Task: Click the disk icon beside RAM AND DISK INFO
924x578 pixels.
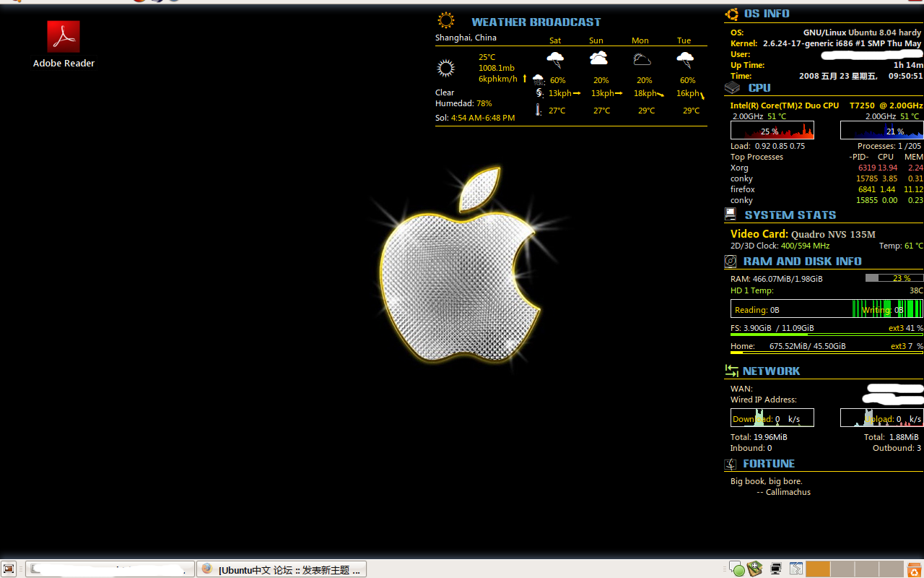Action: 731,261
